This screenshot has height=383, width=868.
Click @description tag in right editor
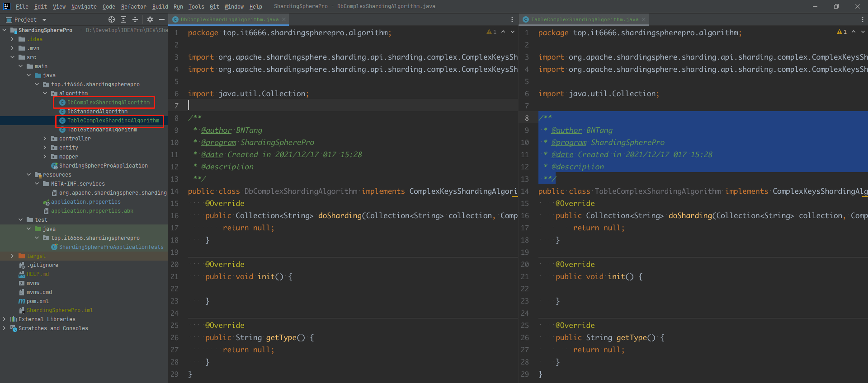tap(577, 167)
